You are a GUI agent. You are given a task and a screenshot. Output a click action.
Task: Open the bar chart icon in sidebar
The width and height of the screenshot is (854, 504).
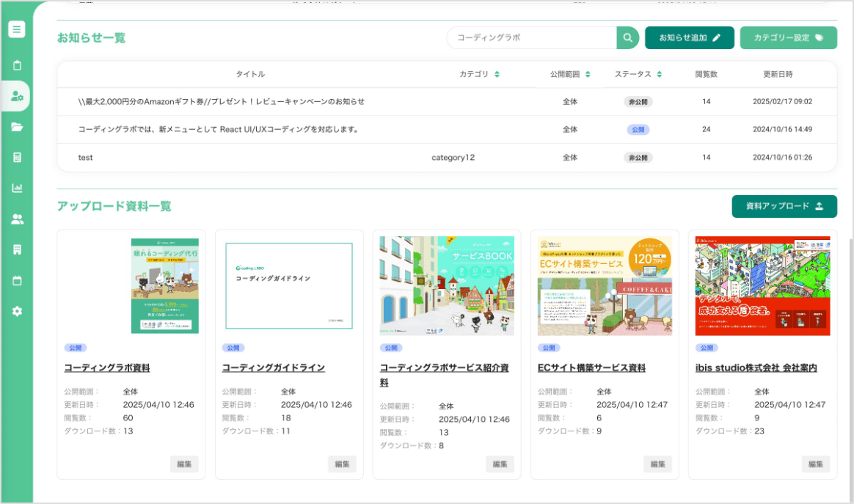click(x=17, y=188)
